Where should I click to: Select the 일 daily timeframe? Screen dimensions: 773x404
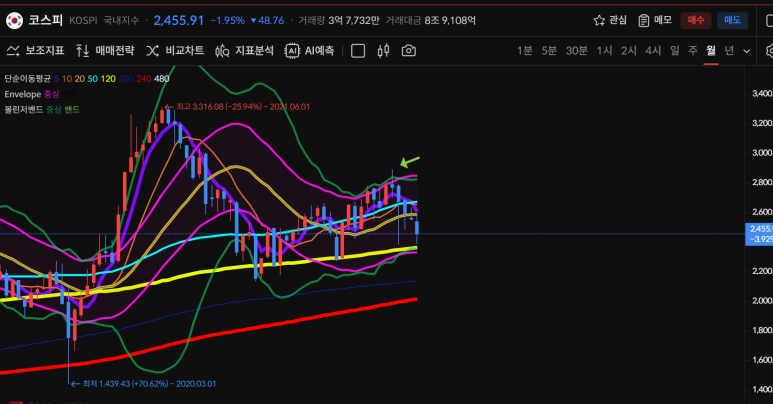[675, 50]
